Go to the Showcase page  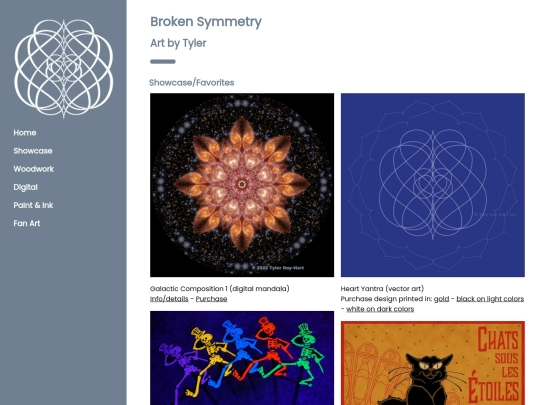(33, 151)
